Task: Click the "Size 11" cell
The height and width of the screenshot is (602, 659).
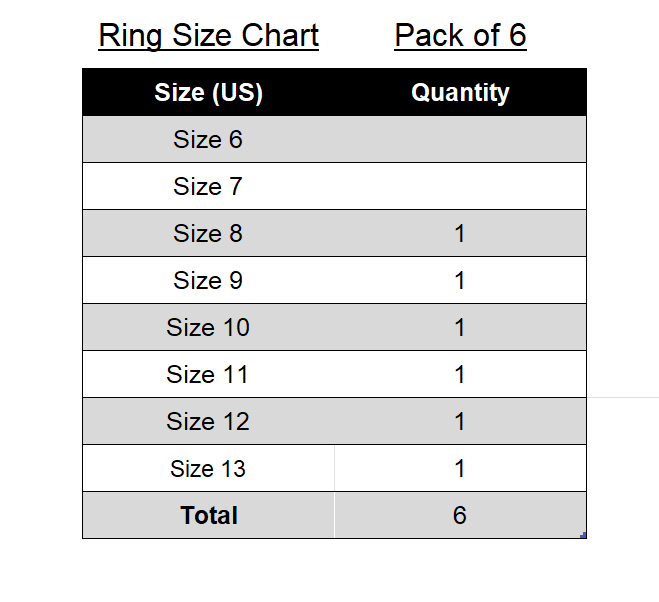Action: pyautogui.click(x=208, y=375)
